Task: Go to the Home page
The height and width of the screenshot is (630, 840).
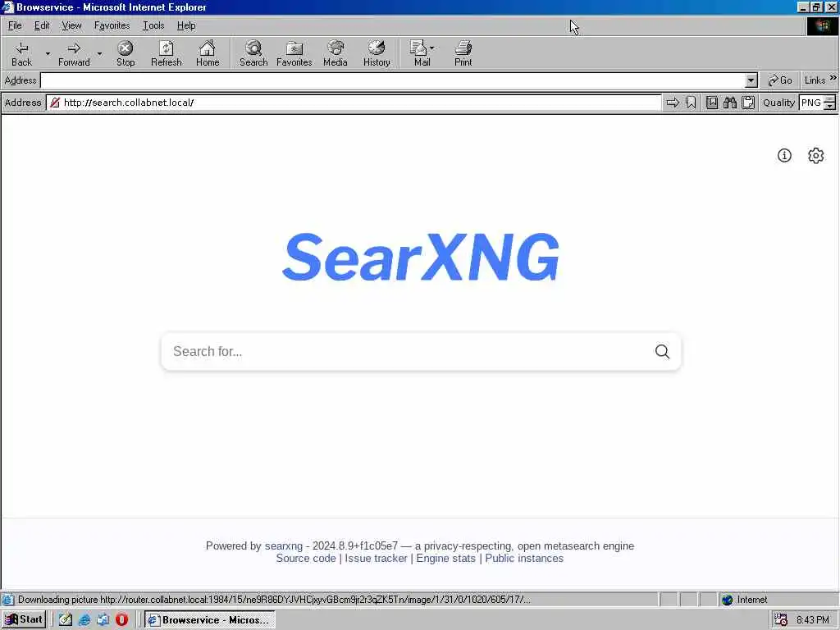Action: 208,53
